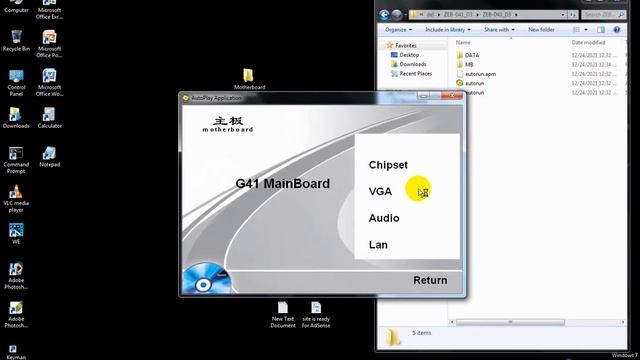Select VGA driver option
This screenshot has height=360, width=640.
pyautogui.click(x=380, y=191)
